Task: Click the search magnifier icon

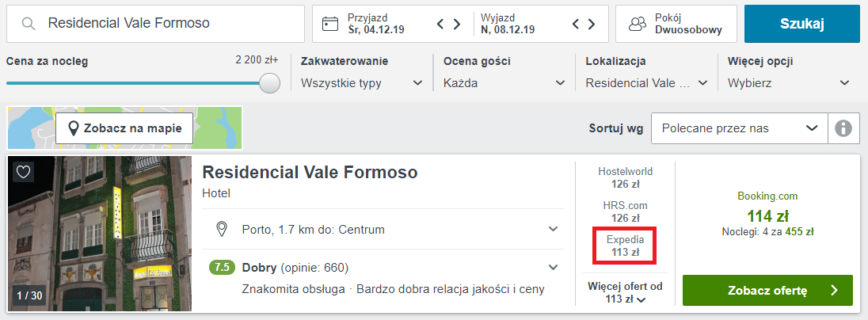Action: pyautogui.click(x=29, y=24)
